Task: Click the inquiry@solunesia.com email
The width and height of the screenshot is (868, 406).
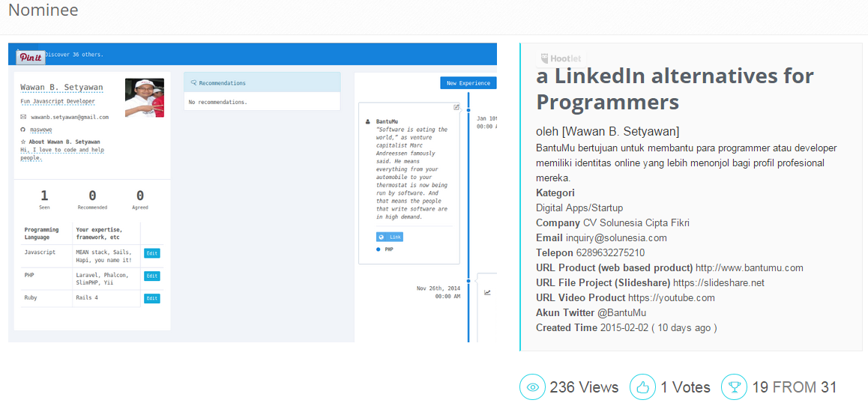Action: [616, 238]
